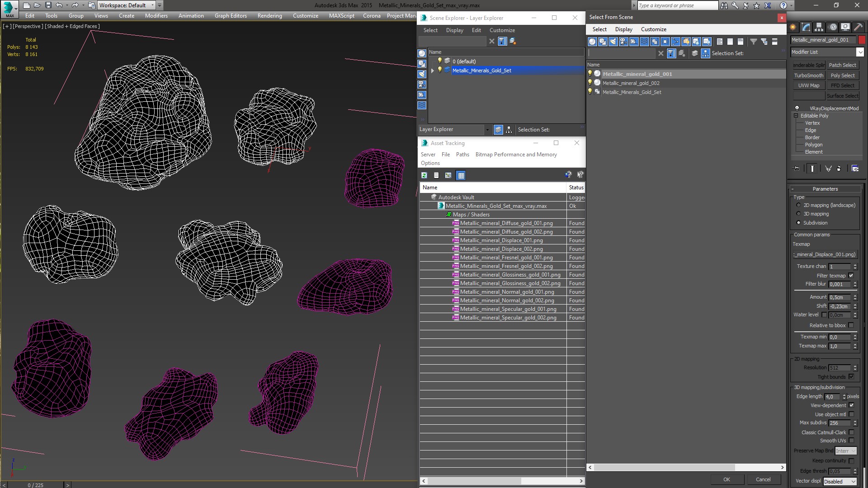Viewport: 868px width, 488px height.
Task: Click Remove modifier trash icon below stack
Action: coord(839,169)
